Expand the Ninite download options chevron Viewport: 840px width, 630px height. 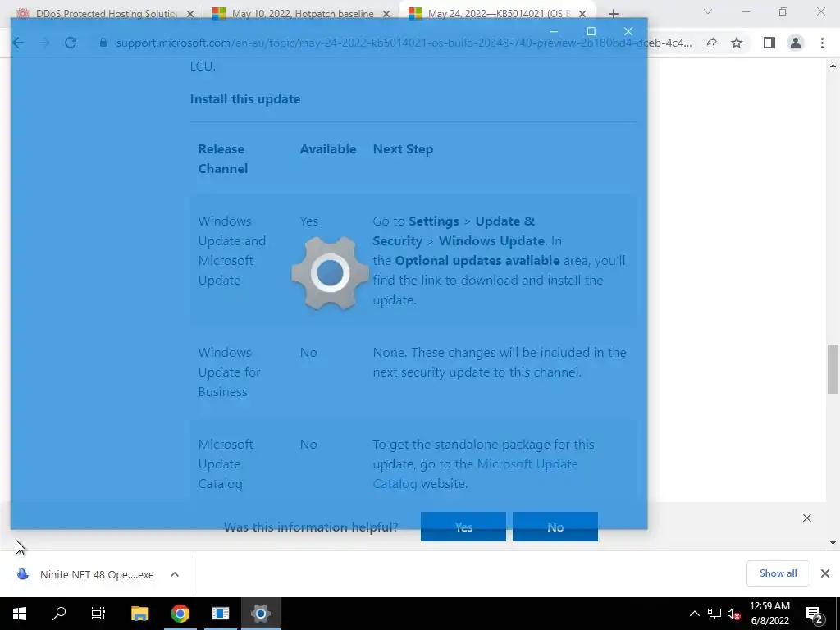[x=175, y=574]
